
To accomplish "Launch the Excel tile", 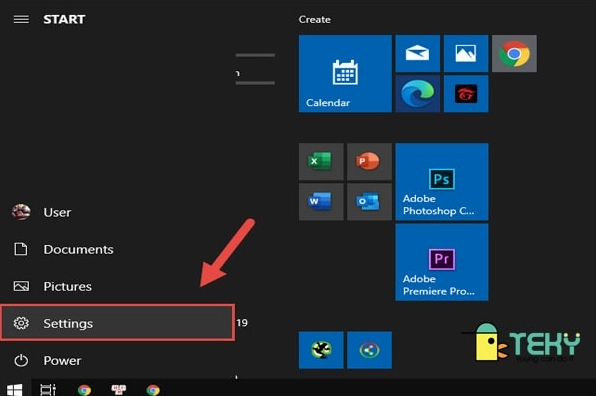I will 321,162.
